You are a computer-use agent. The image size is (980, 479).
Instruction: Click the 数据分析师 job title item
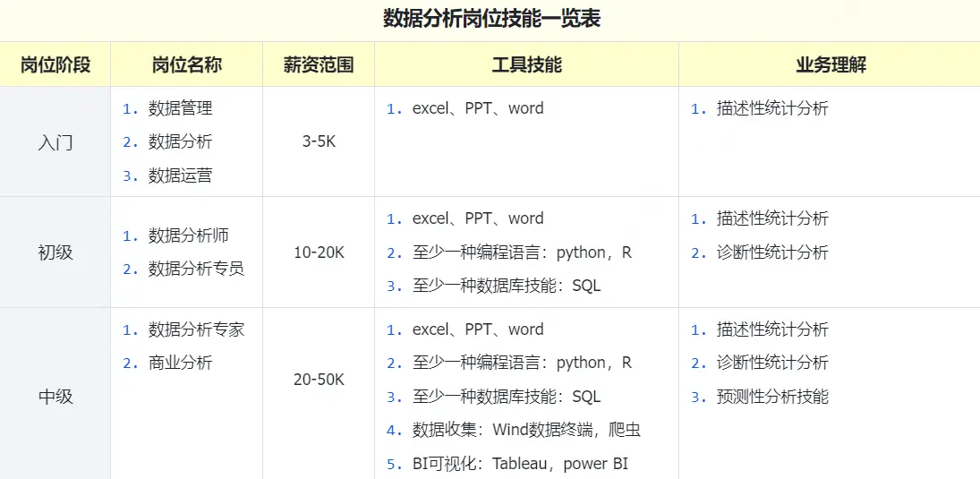point(188,235)
